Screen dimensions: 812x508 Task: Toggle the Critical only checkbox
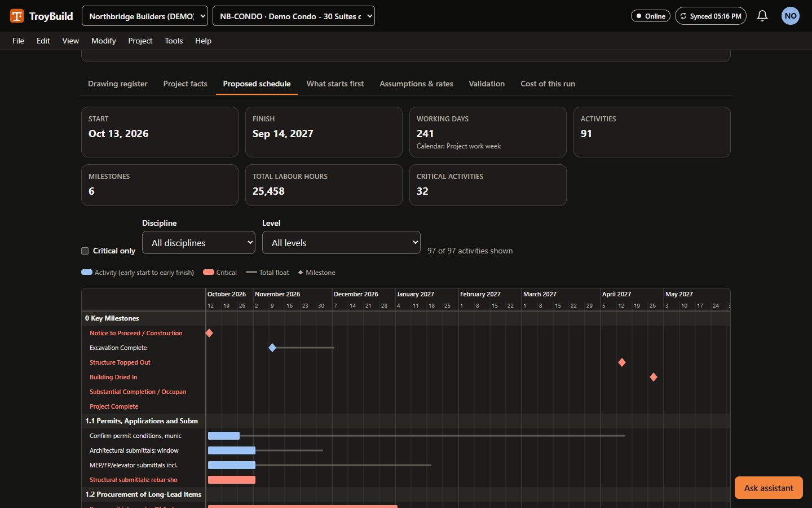85,251
